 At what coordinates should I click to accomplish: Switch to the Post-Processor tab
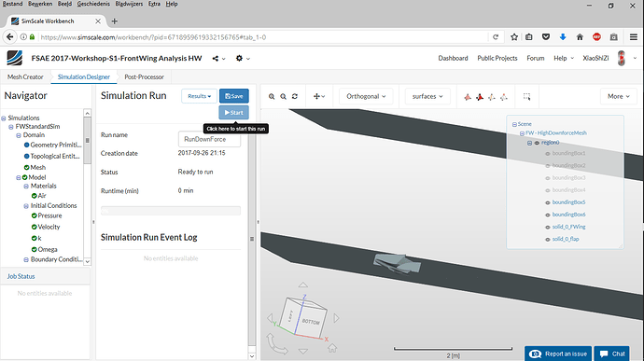click(144, 76)
